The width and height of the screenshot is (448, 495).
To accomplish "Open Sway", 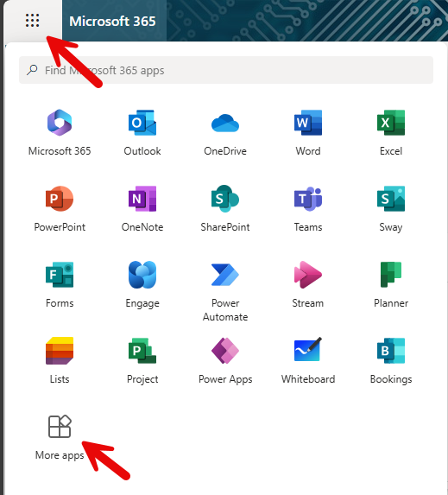I will point(391,199).
